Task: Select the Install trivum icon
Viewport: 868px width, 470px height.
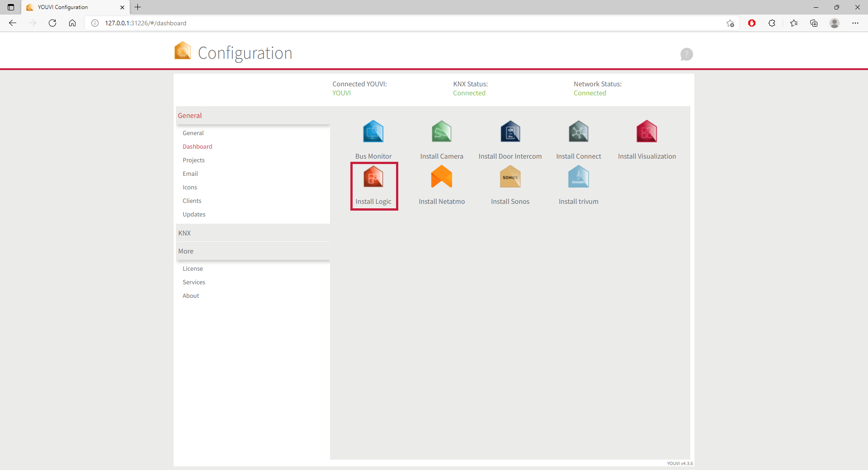Action: click(579, 177)
